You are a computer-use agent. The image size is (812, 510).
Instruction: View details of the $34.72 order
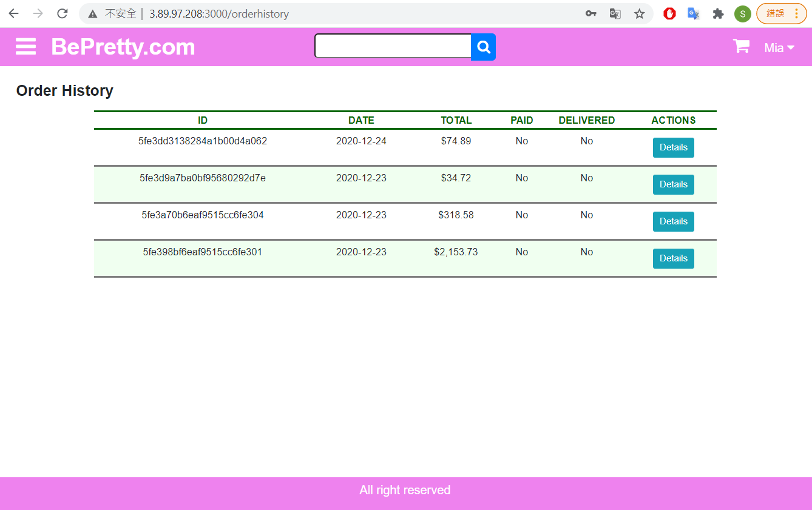point(673,184)
